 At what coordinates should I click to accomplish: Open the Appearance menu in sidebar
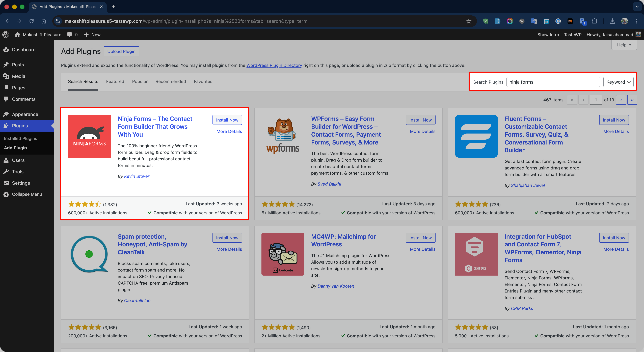[25, 114]
